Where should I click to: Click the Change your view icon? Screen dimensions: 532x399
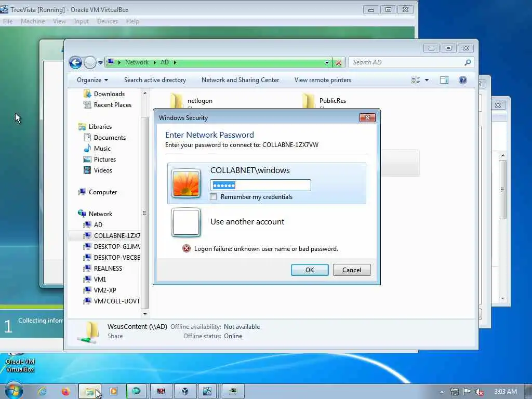tap(416, 80)
